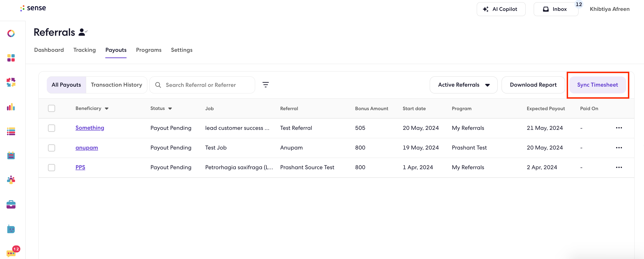Image resolution: width=644 pixels, height=259 pixels.
Task: Open the Something beneficiary link
Action: 90,128
